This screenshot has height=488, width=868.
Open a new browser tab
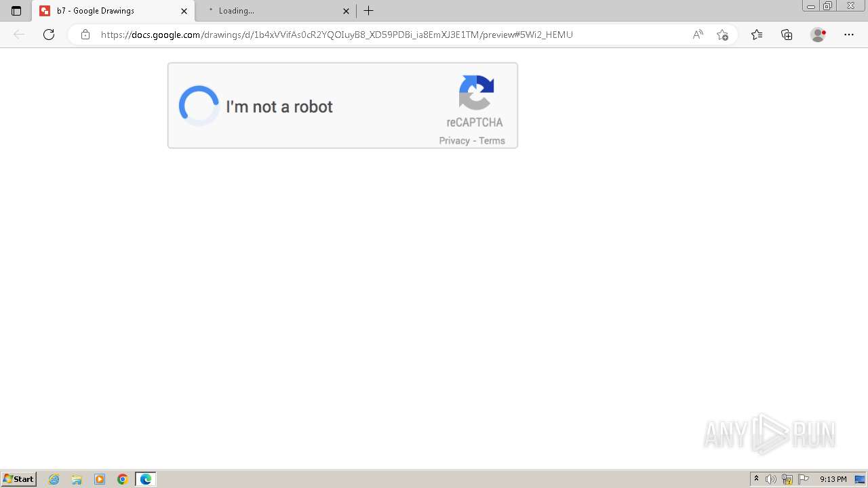[368, 11]
